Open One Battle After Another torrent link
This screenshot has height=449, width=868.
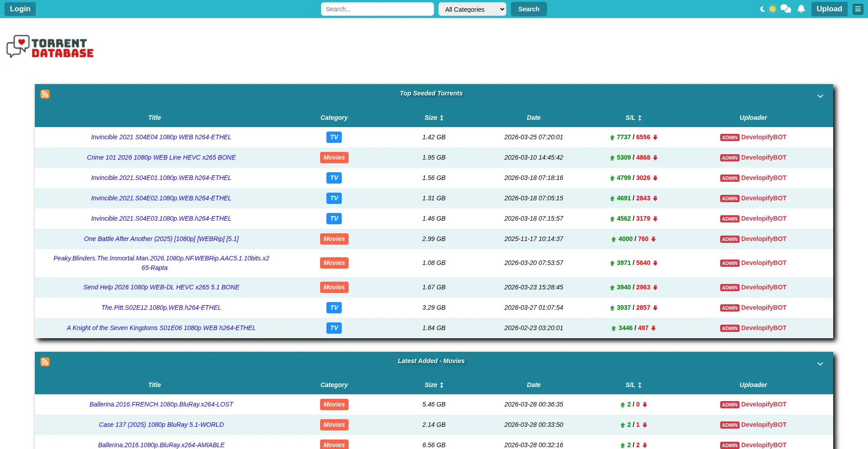pyautogui.click(x=161, y=239)
